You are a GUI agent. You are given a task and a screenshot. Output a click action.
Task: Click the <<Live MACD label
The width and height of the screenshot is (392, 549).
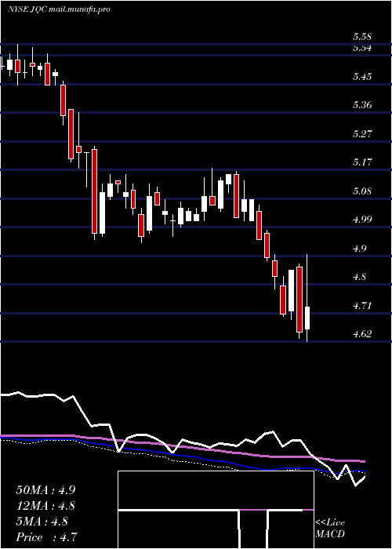pyautogui.click(x=330, y=529)
